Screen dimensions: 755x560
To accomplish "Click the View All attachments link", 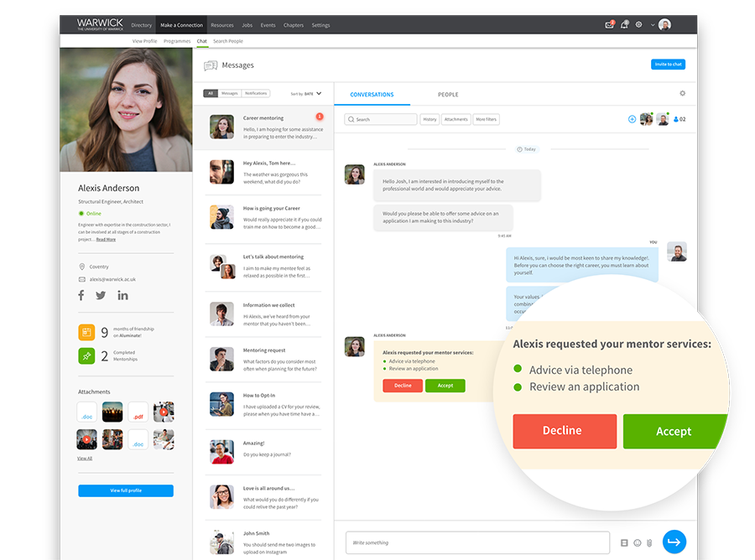I will tap(85, 459).
